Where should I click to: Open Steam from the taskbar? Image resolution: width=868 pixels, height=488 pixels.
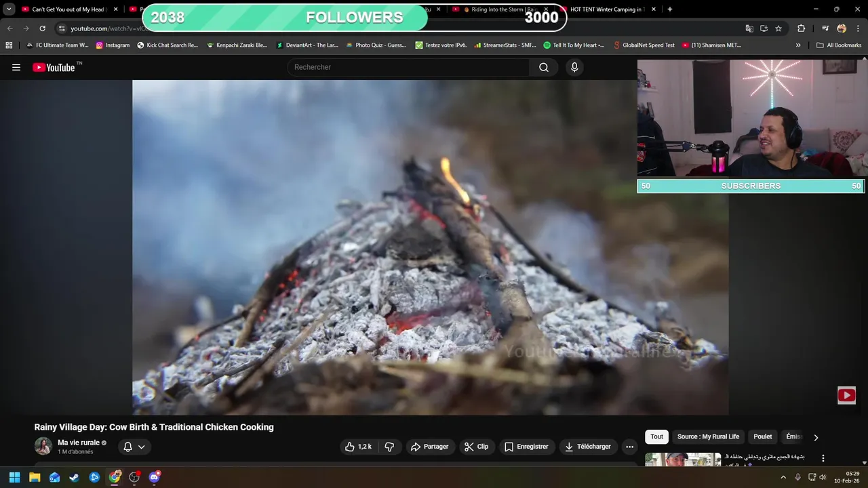pyautogui.click(x=75, y=477)
